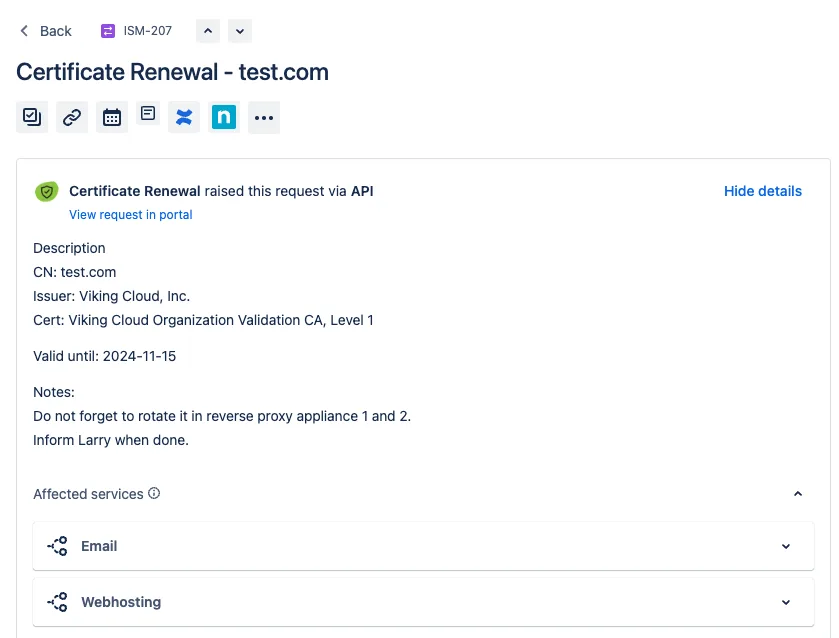Open View request in portal link
Image resolution: width=839 pixels, height=638 pixels.
pos(130,214)
